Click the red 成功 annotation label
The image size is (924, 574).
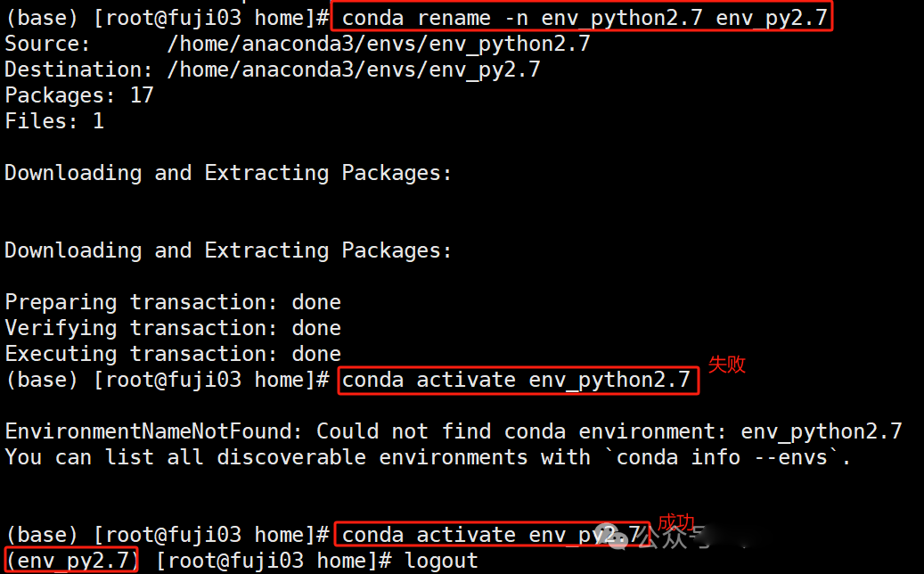coord(675,522)
